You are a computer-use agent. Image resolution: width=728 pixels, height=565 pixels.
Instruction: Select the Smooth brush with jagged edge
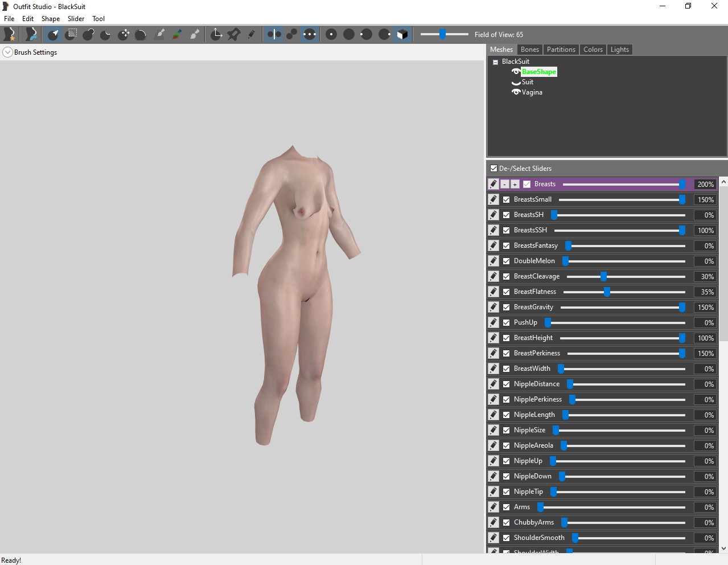click(x=141, y=34)
